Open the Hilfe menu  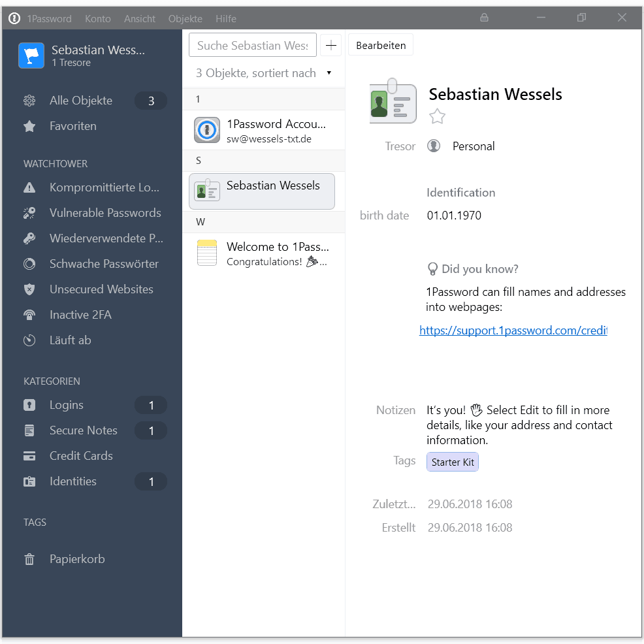click(x=226, y=18)
